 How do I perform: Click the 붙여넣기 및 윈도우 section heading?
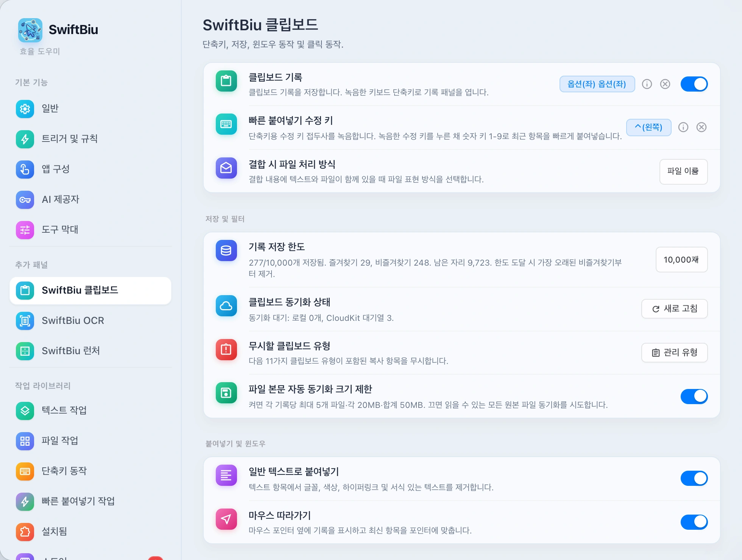235,444
